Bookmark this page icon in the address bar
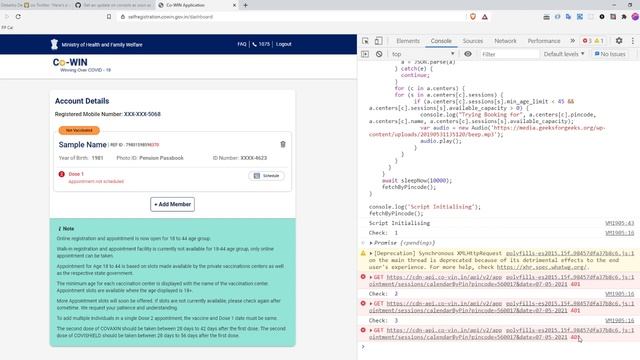Viewport: 640px width, 360px height. 109,17
